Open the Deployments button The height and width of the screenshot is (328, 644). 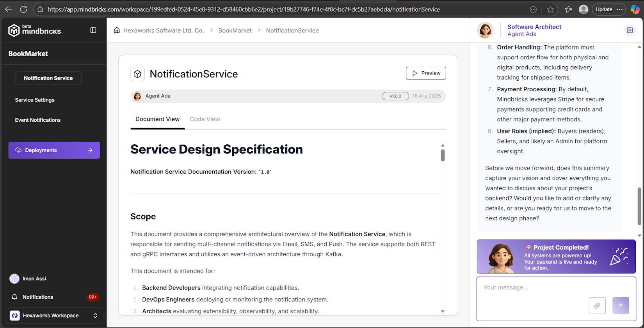(x=54, y=150)
